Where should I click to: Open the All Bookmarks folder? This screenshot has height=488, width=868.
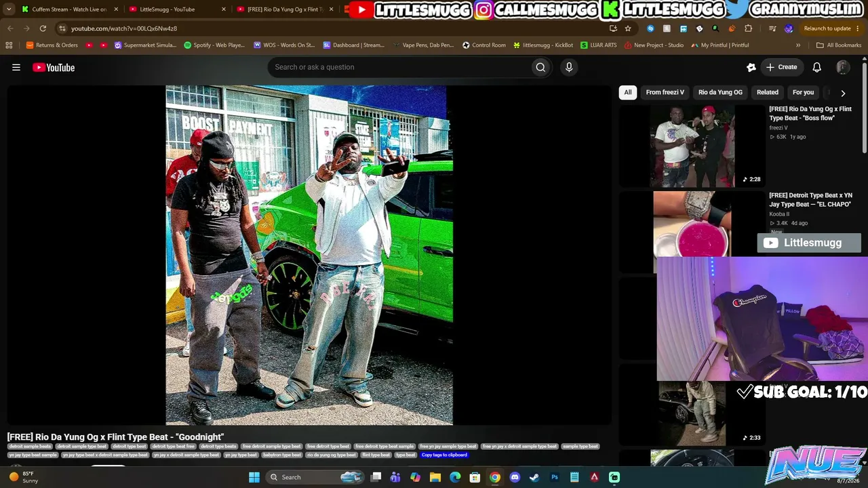(839, 45)
